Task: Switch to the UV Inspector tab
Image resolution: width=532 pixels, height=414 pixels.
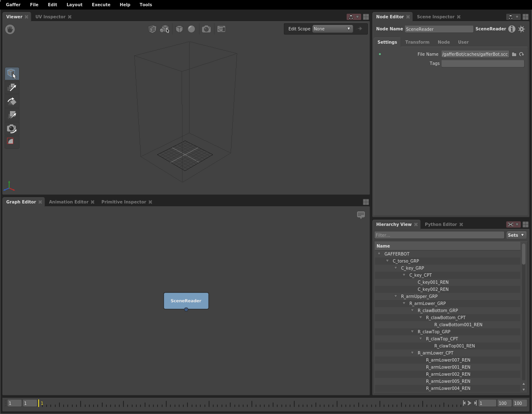Action: (x=50, y=17)
